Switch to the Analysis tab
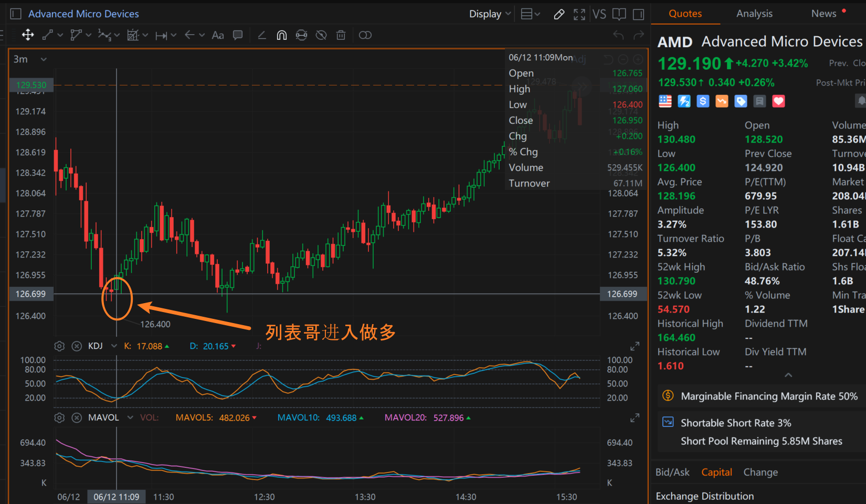This screenshot has height=504, width=866. (x=754, y=14)
